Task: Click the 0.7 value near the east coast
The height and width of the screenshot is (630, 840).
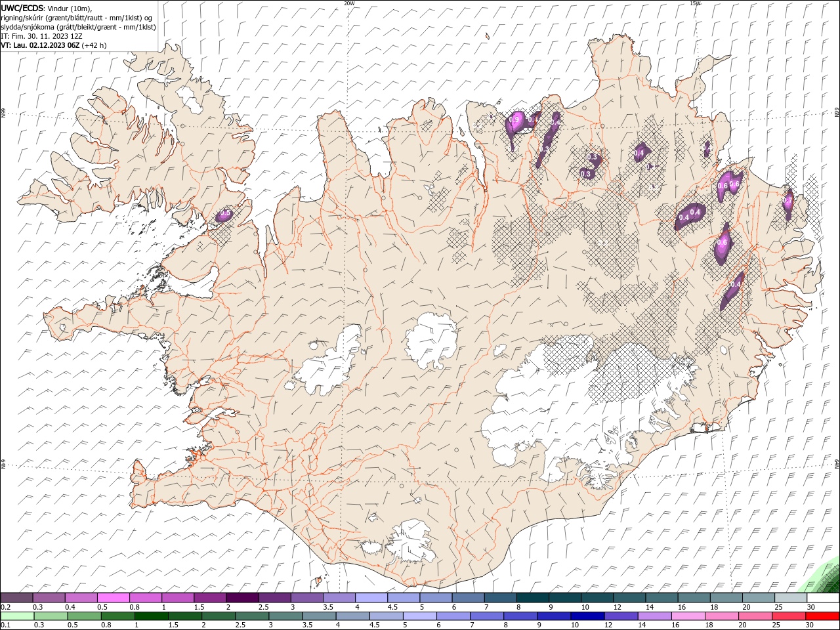Action: (x=788, y=199)
